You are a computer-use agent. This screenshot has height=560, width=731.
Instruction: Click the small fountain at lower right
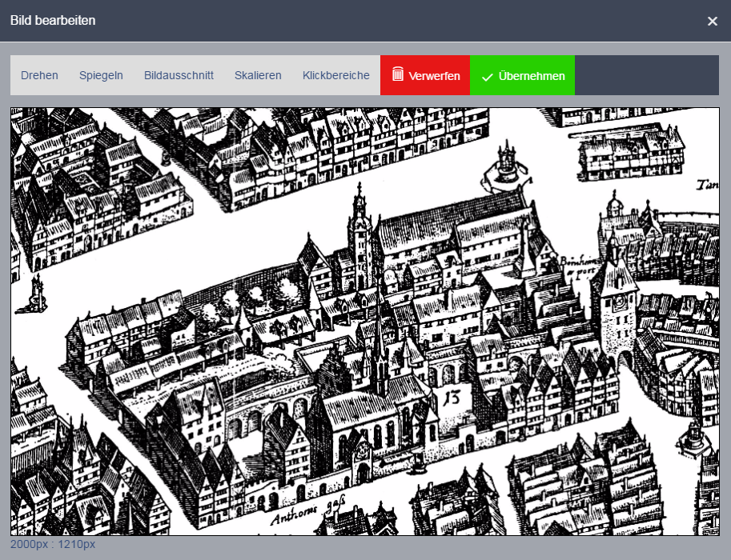tap(692, 437)
